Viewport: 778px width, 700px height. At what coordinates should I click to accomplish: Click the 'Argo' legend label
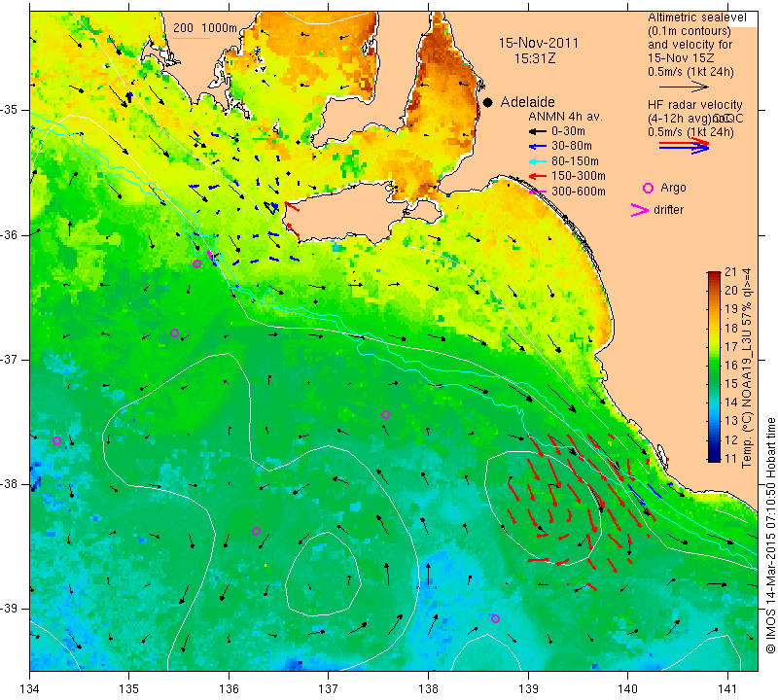[673, 188]
